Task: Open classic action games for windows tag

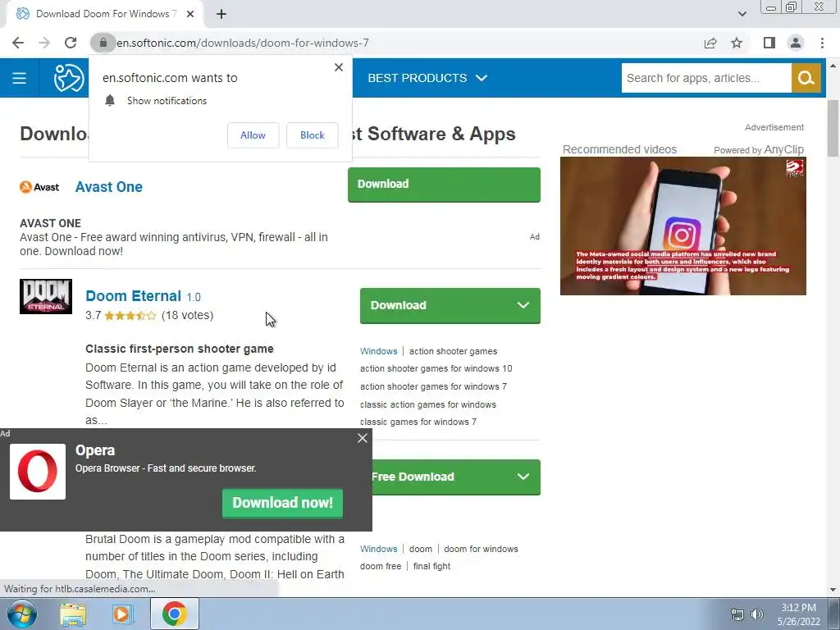Action: (x=428, y=404)
